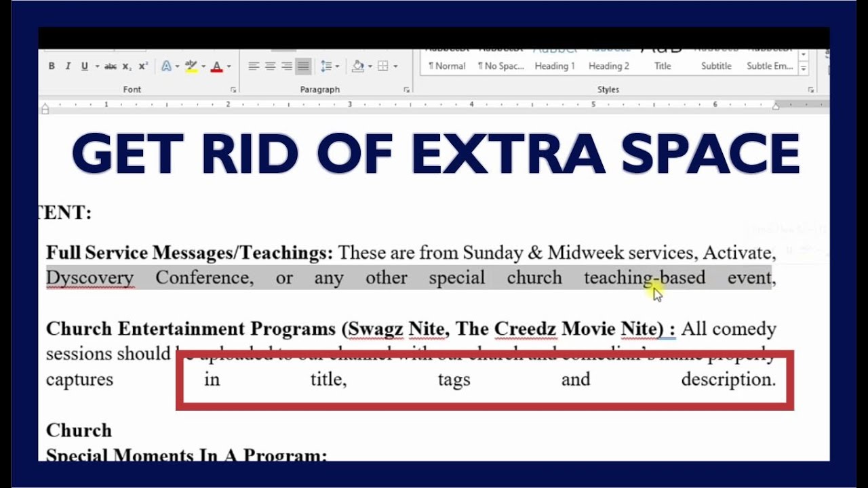Apply superscript formatting

143,66
